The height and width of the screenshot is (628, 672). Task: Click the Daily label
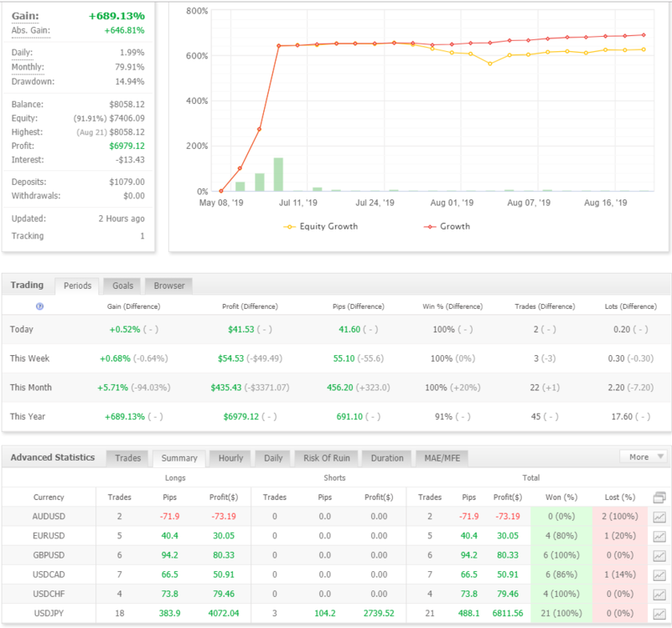click(x=22, y=53)
